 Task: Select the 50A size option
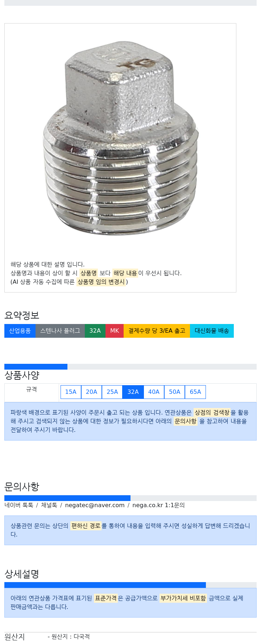[x=174, y=392]
